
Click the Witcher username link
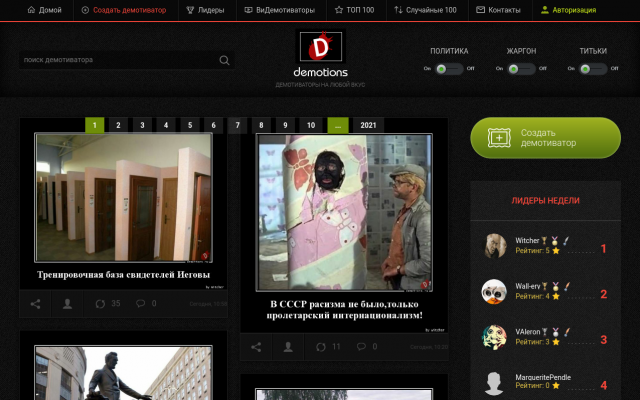[x=527, y=240]
